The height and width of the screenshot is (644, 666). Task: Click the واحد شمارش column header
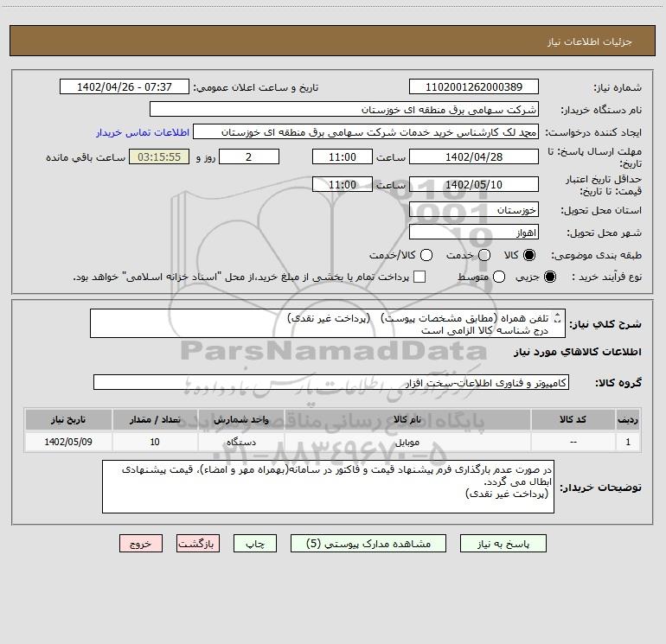click(x=240, y=419)
